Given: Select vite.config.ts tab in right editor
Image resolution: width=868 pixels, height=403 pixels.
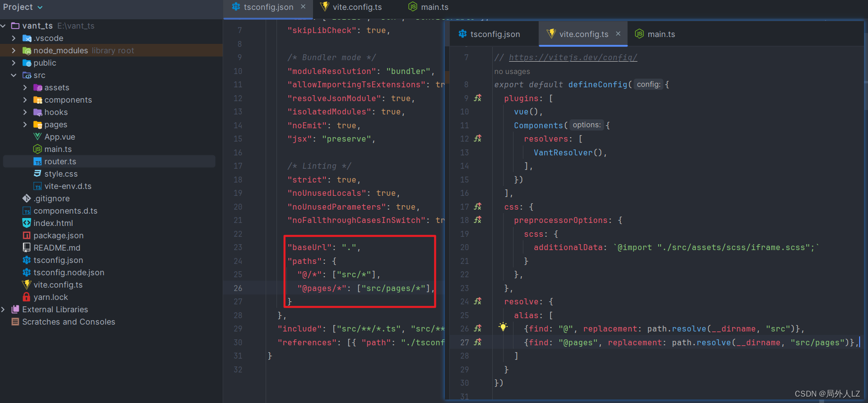Looking at the screenshot, I should [584, 34].
